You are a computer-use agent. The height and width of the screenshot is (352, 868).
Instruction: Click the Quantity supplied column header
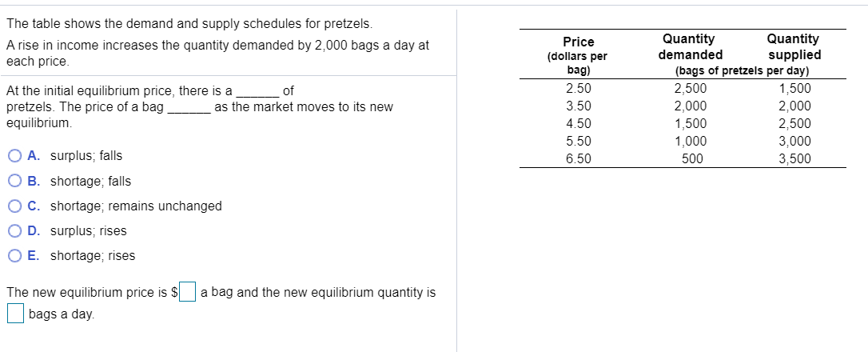pos(794,46)
